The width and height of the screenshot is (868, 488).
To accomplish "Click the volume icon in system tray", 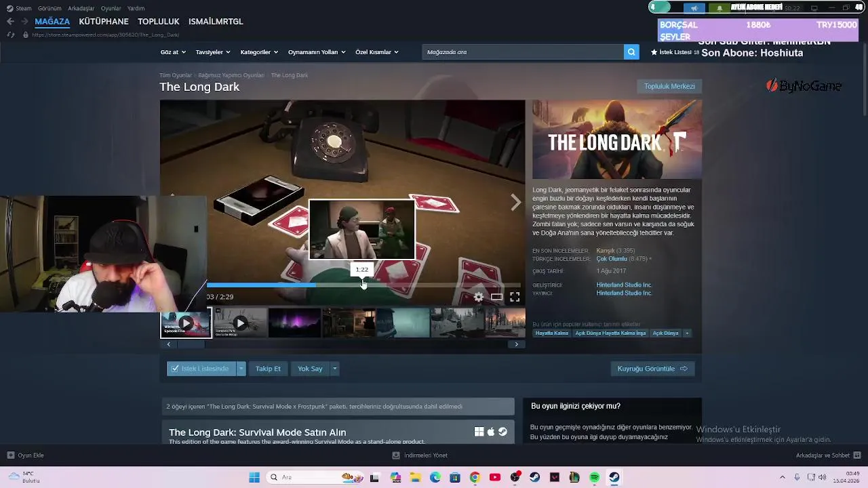I will click(x=823, y=477).
